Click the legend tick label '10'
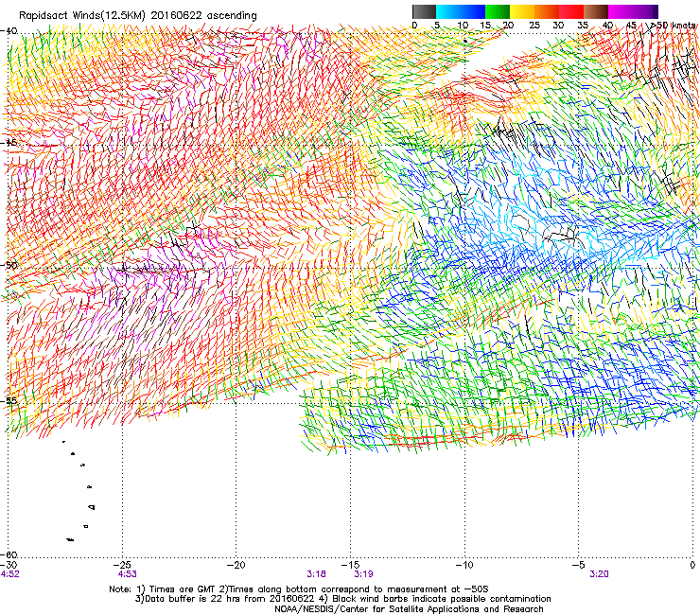700x615 pixels. (463, 26)
